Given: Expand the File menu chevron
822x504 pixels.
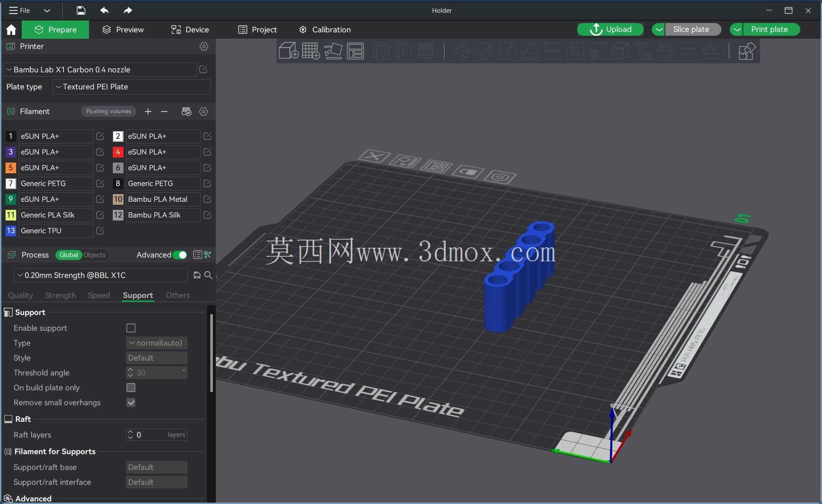Looking at the screenshot, I should click(x=47, y=10).
